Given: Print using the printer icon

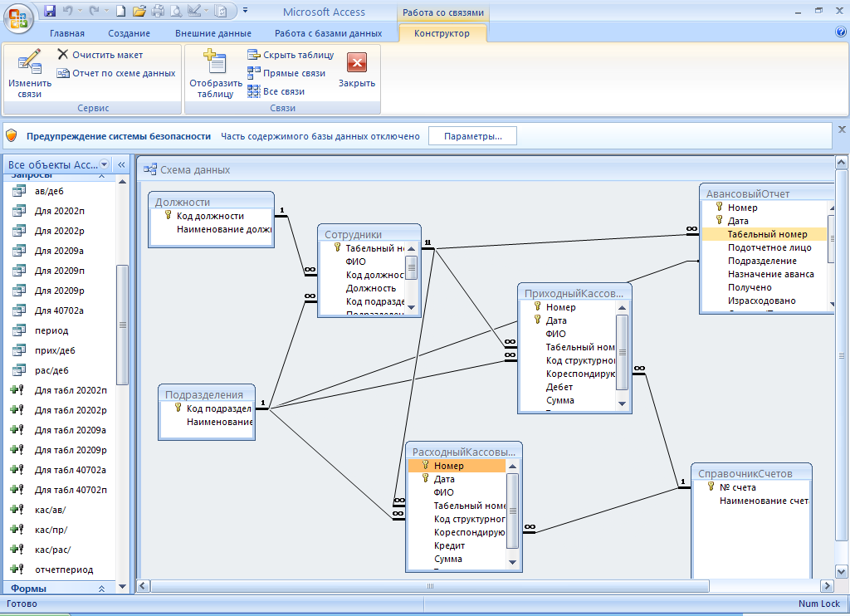Looking at the screenshot, I should click(158, 10).
